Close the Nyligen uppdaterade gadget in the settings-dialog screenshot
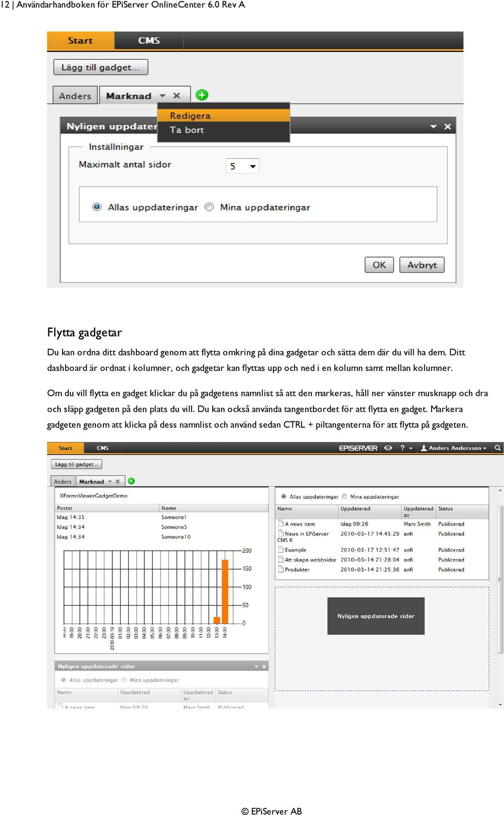504x815 pixels. pos(447,127)
